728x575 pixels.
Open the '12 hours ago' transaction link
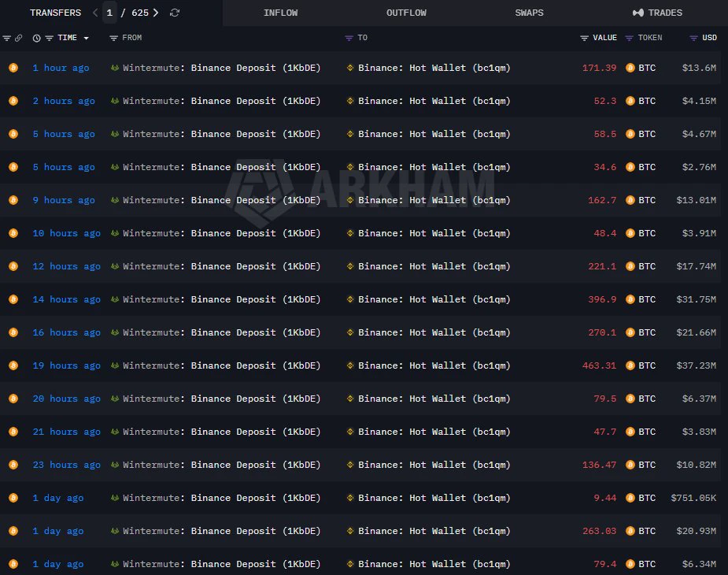(x=66, y=266)
